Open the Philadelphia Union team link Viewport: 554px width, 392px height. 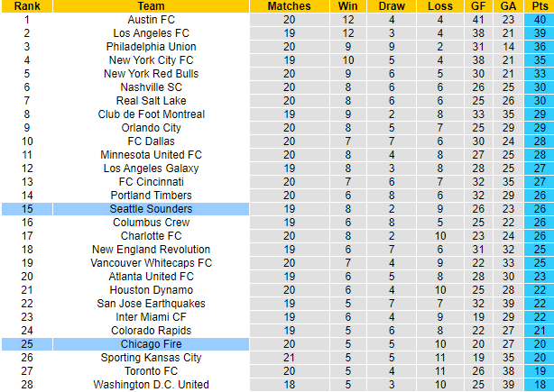151,46
